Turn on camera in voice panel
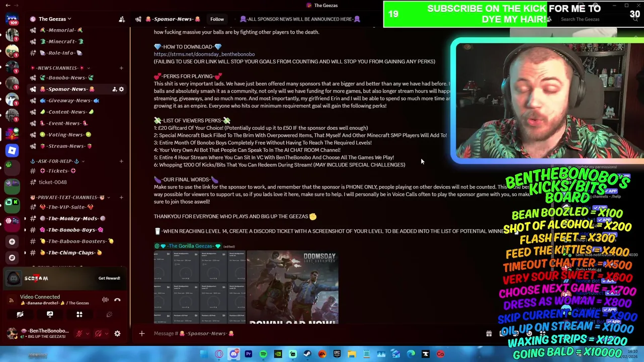The height and width of the screenshot is (362, 644). [20, 314]
